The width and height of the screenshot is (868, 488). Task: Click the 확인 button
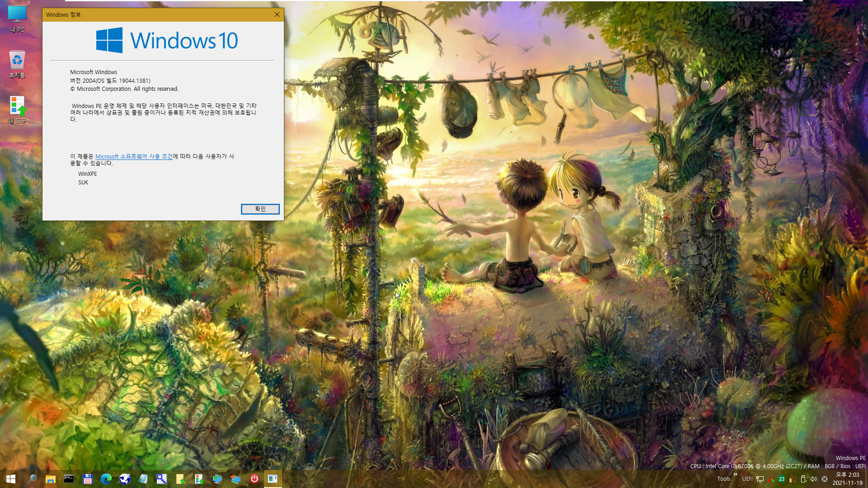(x=260, y=209)
